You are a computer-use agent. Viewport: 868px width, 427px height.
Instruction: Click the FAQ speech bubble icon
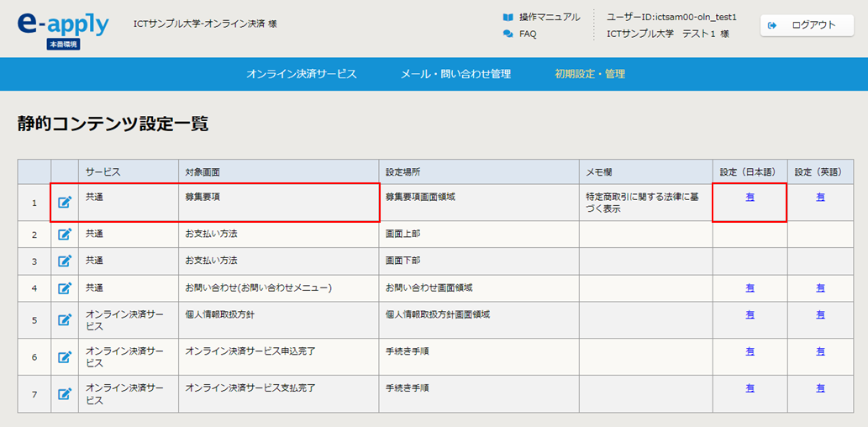point(508,34)
